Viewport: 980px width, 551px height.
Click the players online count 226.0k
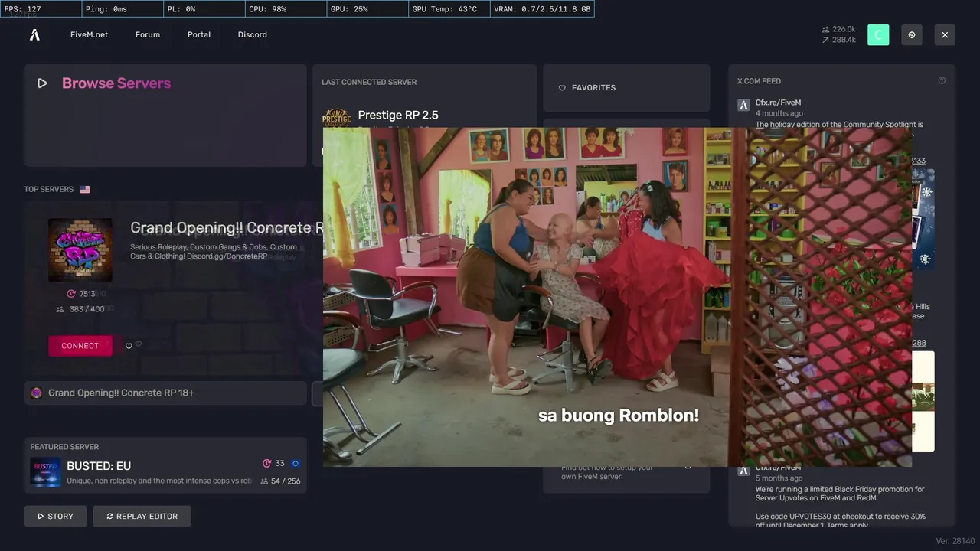(838, 29)
